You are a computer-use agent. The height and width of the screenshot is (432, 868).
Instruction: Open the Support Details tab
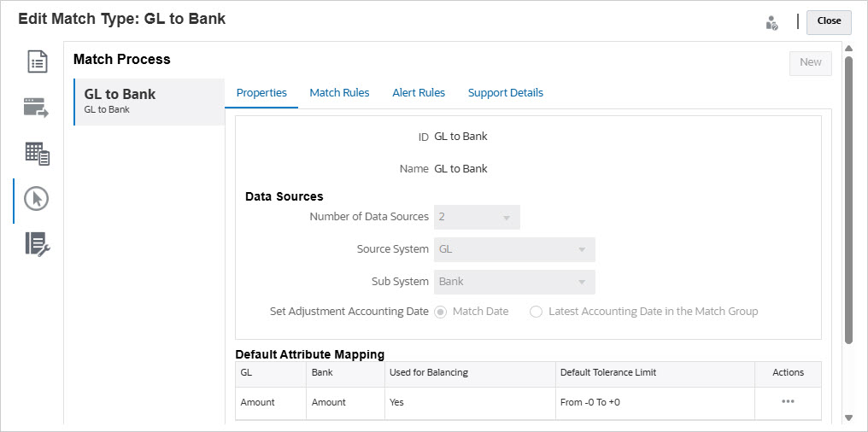tap(505, 93)
